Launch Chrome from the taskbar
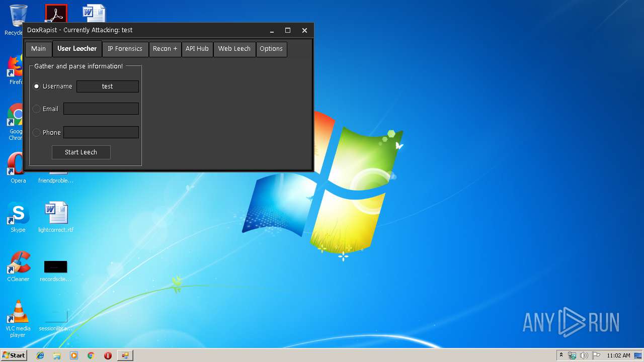This screenshot has width=644, height=362. click(x=91, y=355)
